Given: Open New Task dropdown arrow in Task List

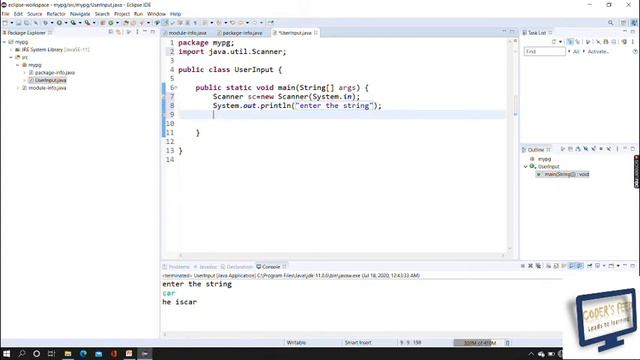Looking at the screenshot, I should tap(560, 42).
